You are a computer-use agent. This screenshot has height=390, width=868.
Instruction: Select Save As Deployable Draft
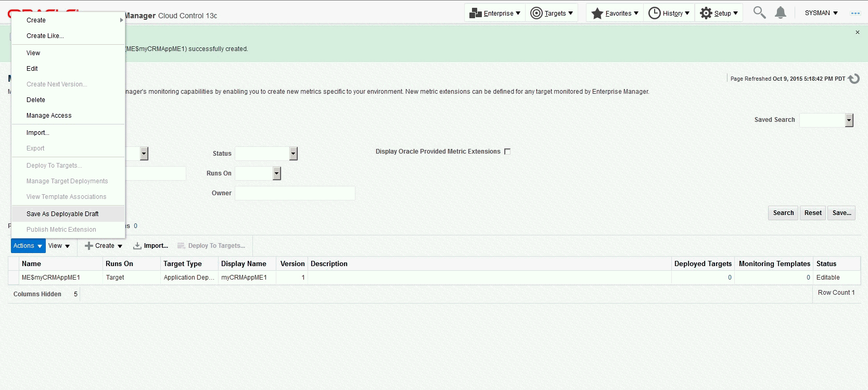coord(68,214)
